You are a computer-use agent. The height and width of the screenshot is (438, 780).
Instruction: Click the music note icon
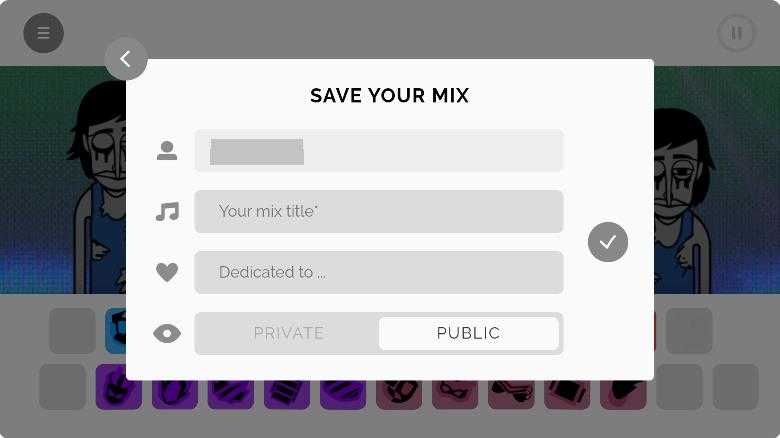[x=167, y=212]
